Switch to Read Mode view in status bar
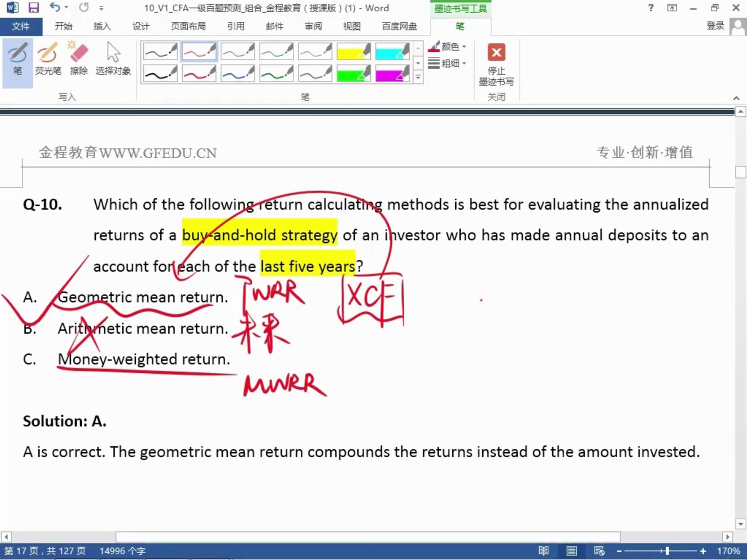 tap(543, 551)
